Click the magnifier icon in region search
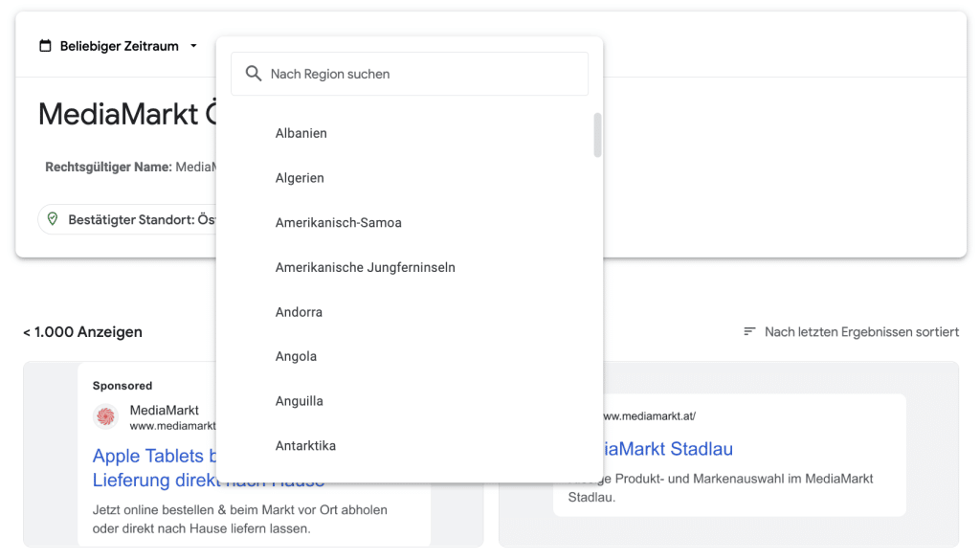 click(x=254, y=74)
